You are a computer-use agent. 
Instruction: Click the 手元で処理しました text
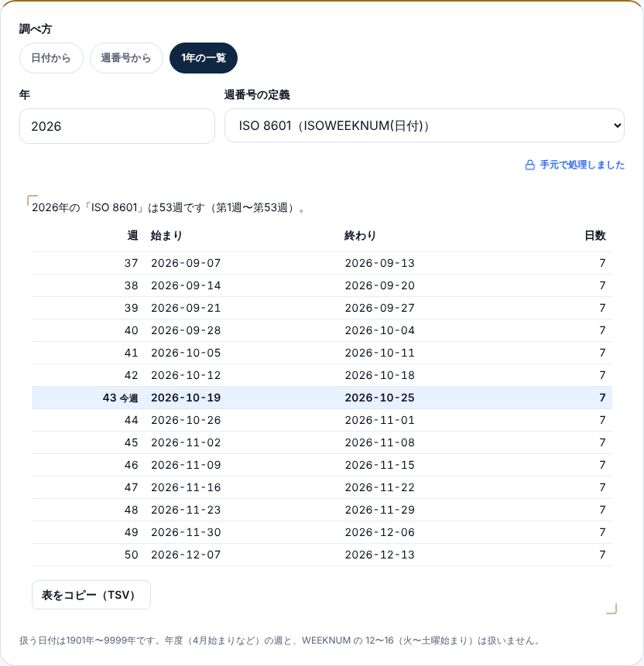pyautogui.click(x=582, y=165)
